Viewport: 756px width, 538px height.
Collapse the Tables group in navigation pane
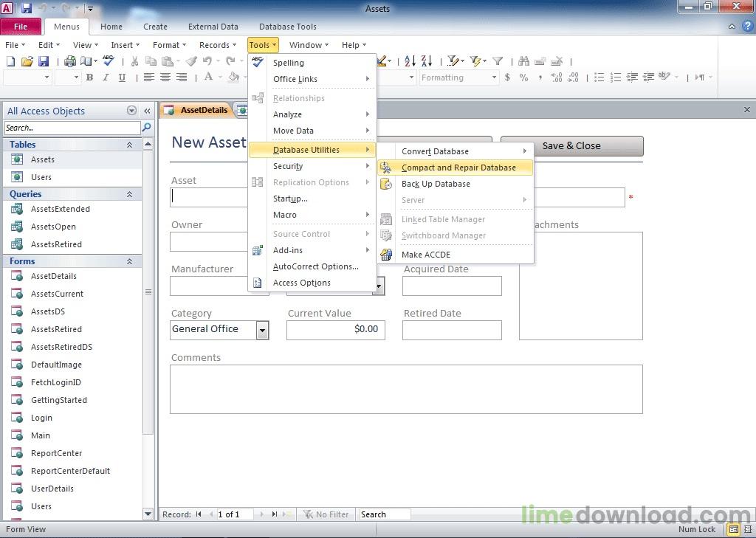point(130,145)
